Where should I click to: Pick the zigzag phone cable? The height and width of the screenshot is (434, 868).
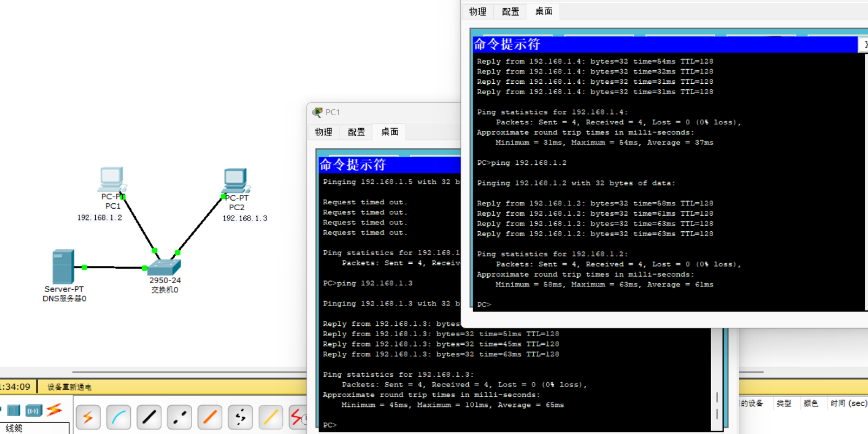240,417
